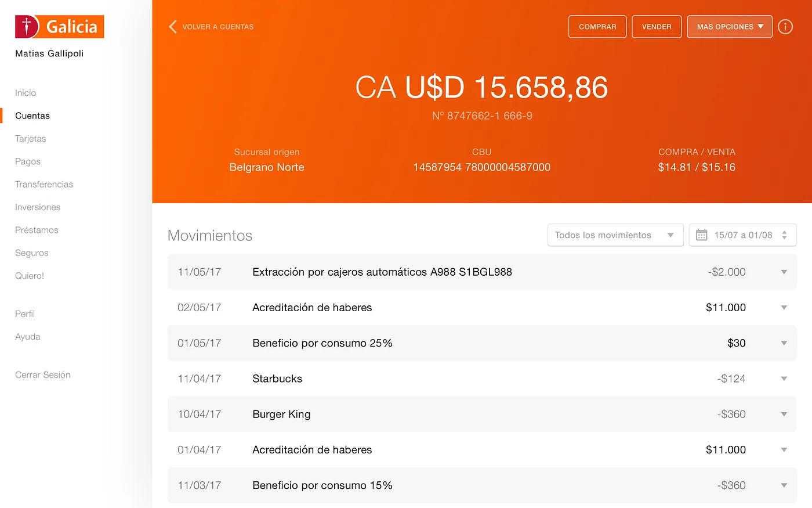Go to Inicio in sidebar

(26, 93)
